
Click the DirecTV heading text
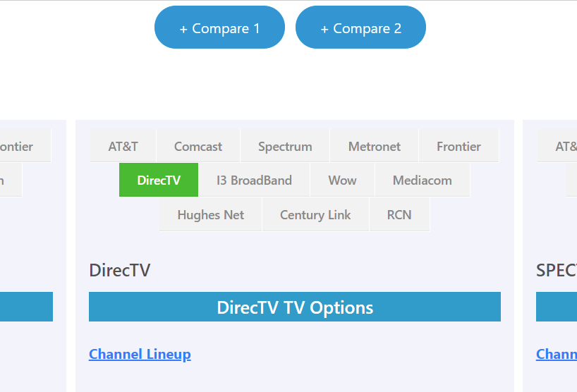[120, 270]
